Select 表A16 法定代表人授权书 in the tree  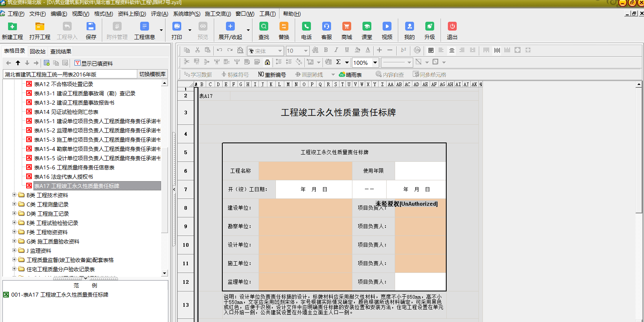point(63,177)
